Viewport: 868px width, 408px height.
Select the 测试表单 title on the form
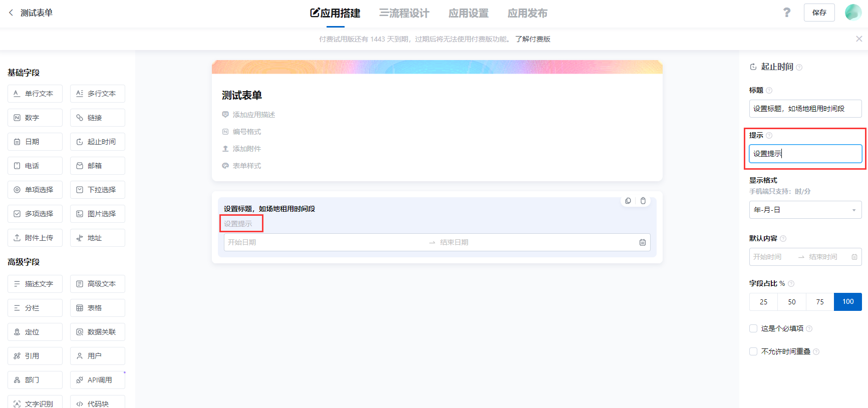coord(242,95)
